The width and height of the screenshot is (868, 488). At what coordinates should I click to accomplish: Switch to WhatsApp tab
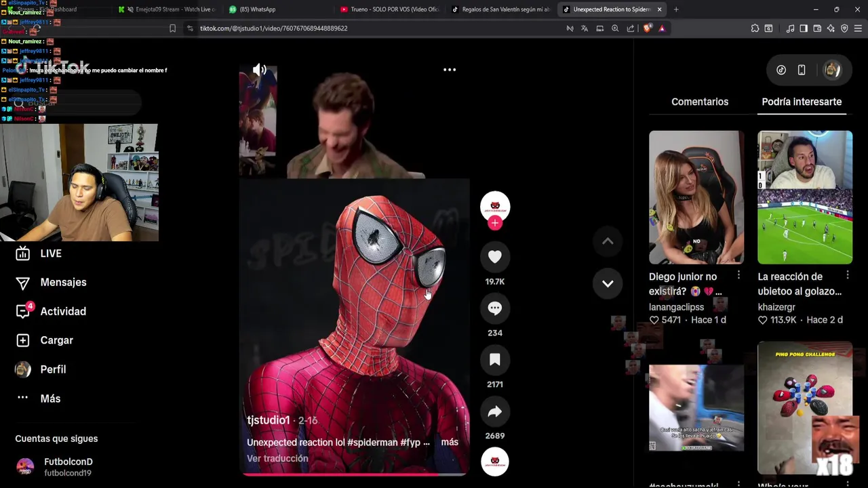278,9
